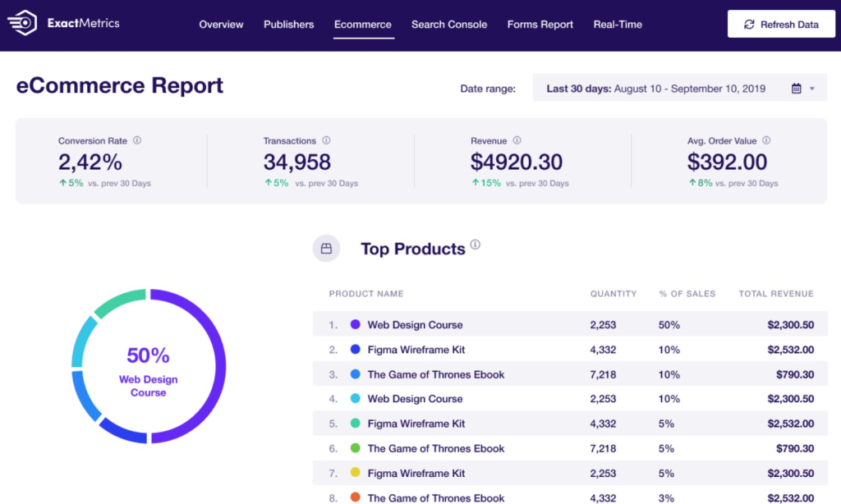Switch to the Overview tab
This screenshot has width=841, height=504.
221,25
